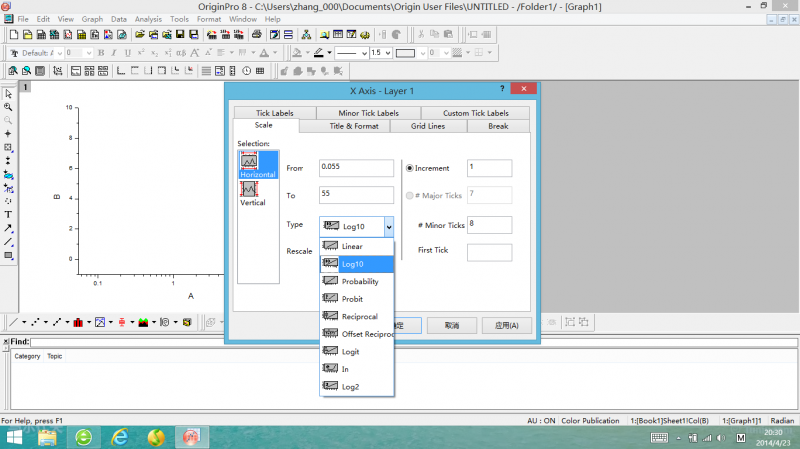
Task: Click the 取消 cancel button
Action: (x=451, y=325)
